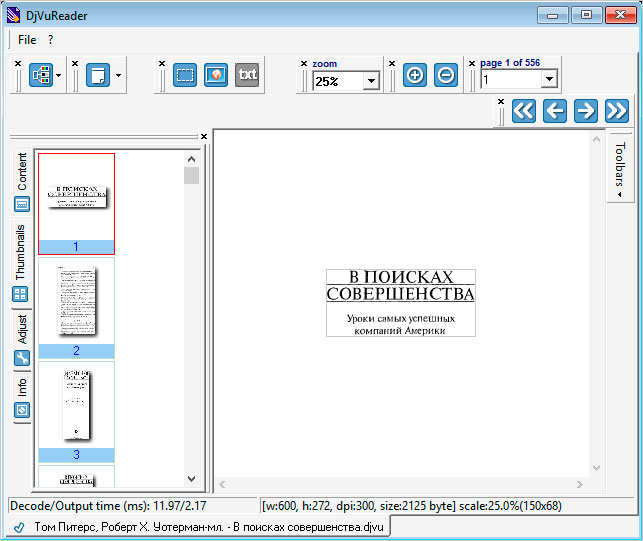
Task: Click document view scroll up arrow
Action: [x=597, y=140]
